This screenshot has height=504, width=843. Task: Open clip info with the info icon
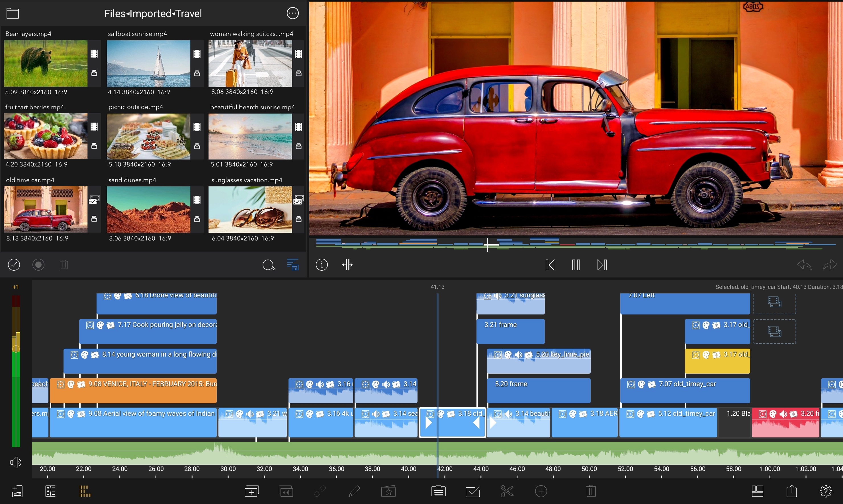pyautogui.click(x=322, y=265)
